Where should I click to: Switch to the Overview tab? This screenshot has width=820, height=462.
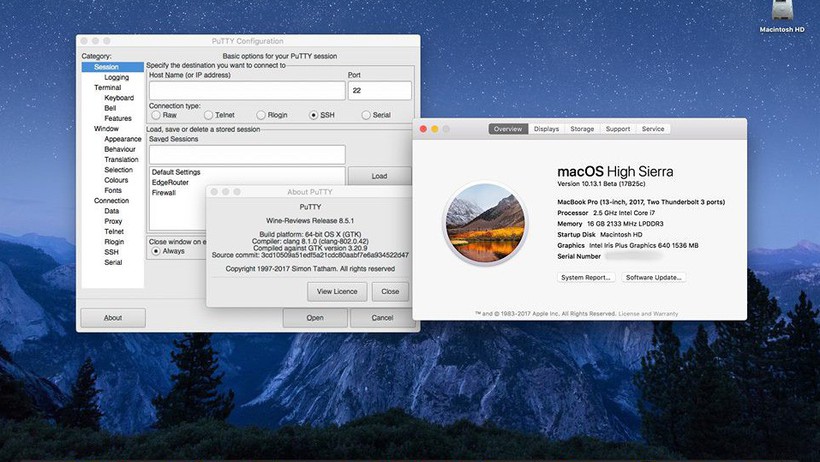[508, 129]
